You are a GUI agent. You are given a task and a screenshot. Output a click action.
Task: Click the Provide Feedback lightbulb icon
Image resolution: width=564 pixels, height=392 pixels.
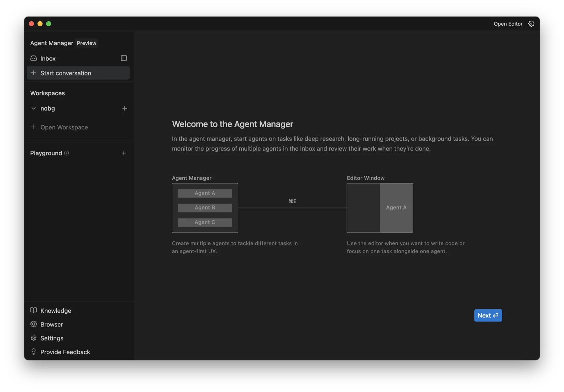[34, 352]
